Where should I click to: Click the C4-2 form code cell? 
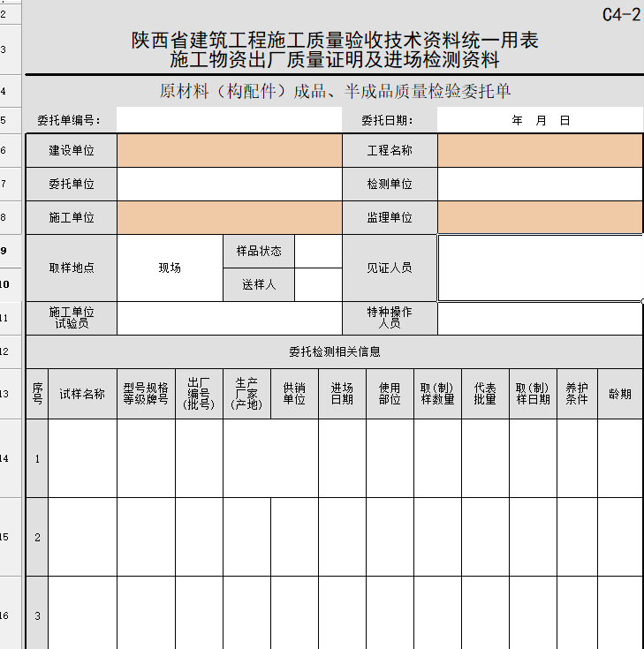click(620, 15)
